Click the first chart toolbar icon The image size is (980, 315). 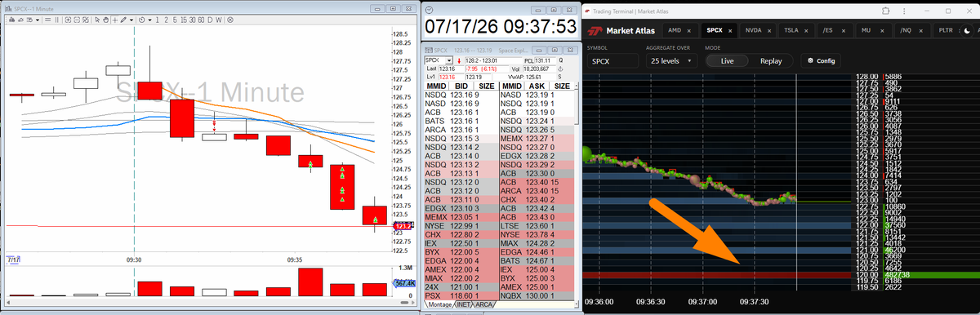[11, 20]
